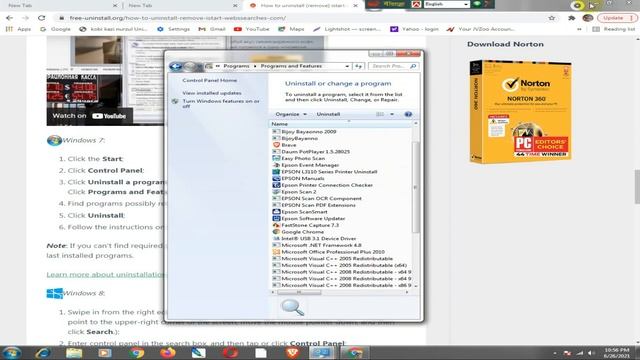
Task: Click the blue Help icon in Programs and Features
Action: (x=408, y=114)
